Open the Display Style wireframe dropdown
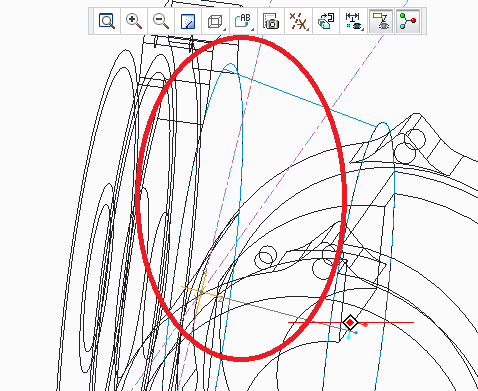Image resolution: width=478 pixels, height=391 pixels. [x=216, y=21]
